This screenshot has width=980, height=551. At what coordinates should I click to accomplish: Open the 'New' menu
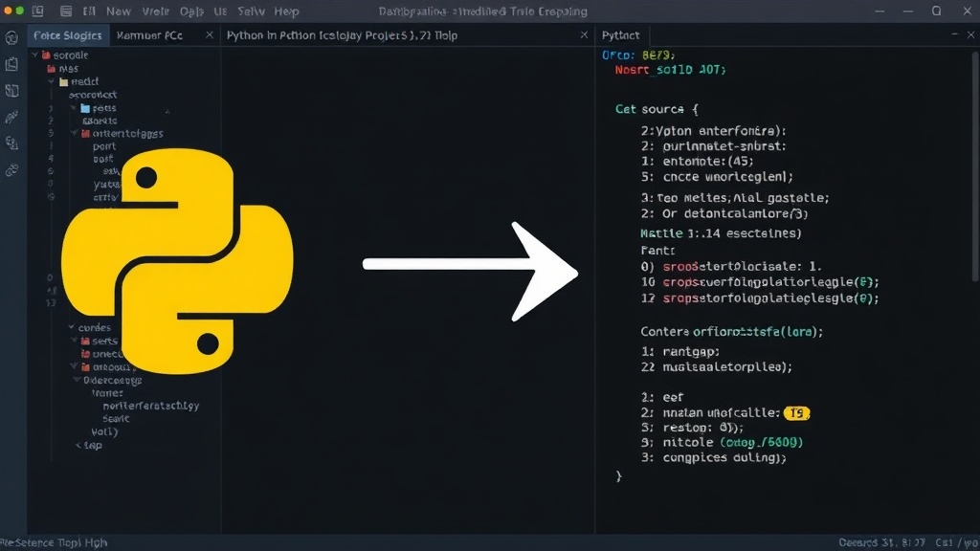coord(118,11)
